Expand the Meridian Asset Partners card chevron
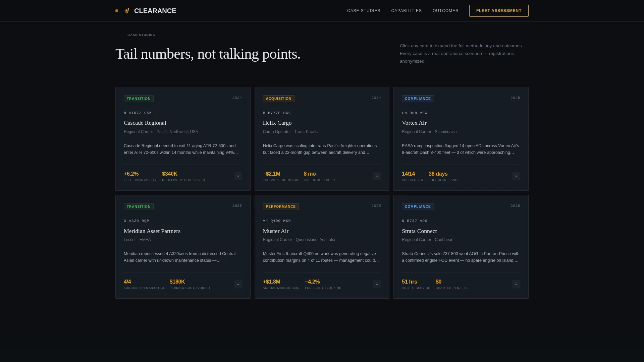 (238, 284)
